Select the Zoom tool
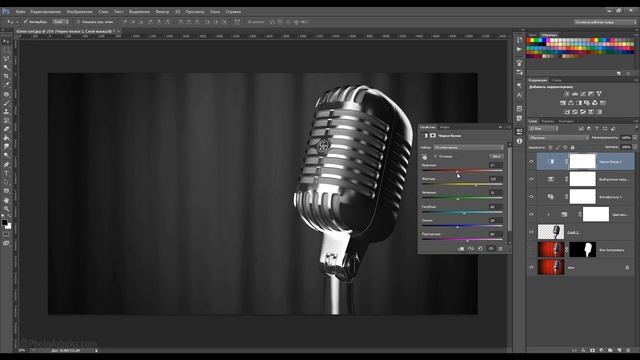Screen dimensions: 640x360 6,209
